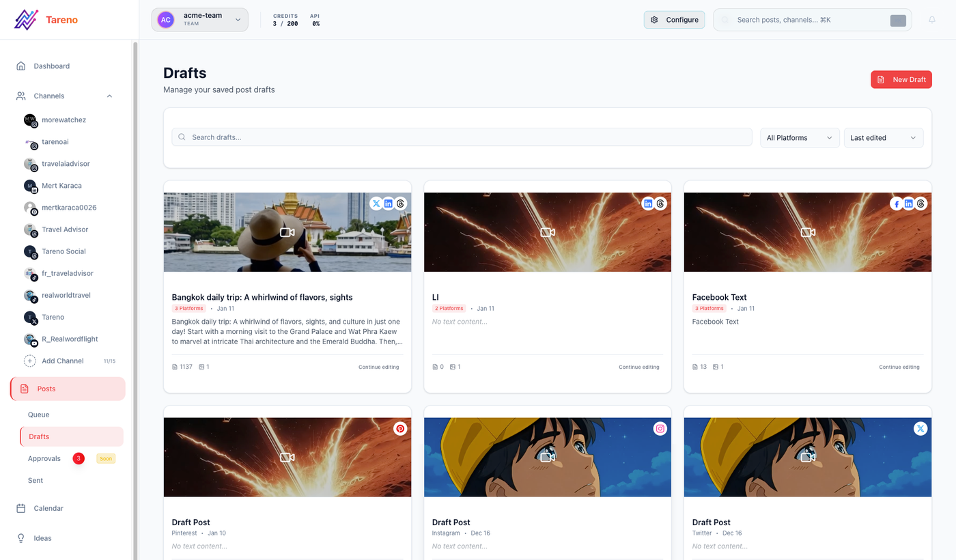This screenshot has height=560, width=956.
Task: Open Approvals in the sidebar
Action: point(44,458)
